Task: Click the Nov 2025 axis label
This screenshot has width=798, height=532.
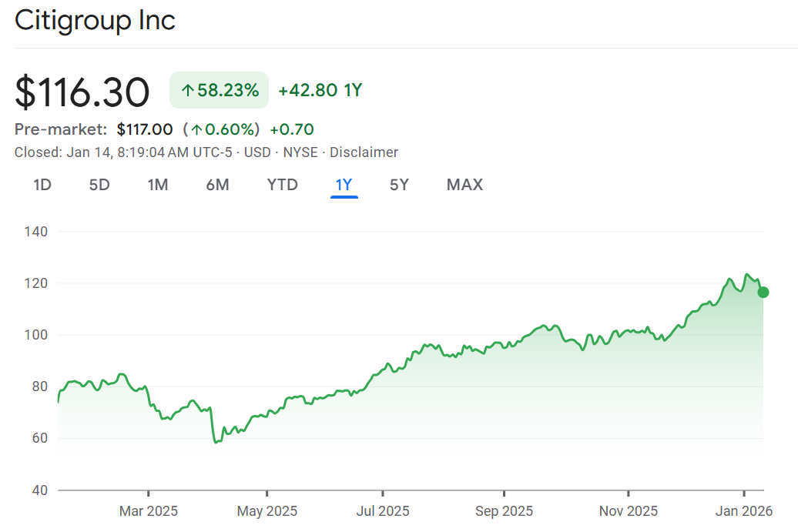Action: pos(629,511)
